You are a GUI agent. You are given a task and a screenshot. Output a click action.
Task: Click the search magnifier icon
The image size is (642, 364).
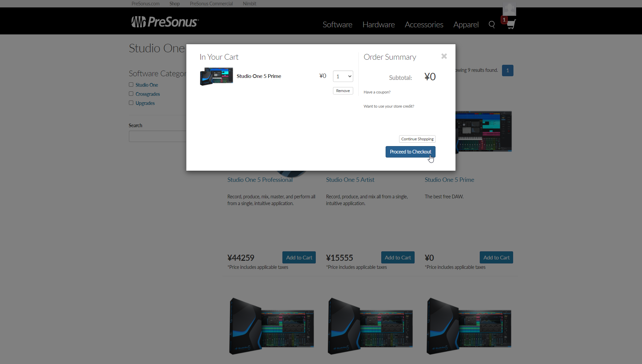coord(492,25)
